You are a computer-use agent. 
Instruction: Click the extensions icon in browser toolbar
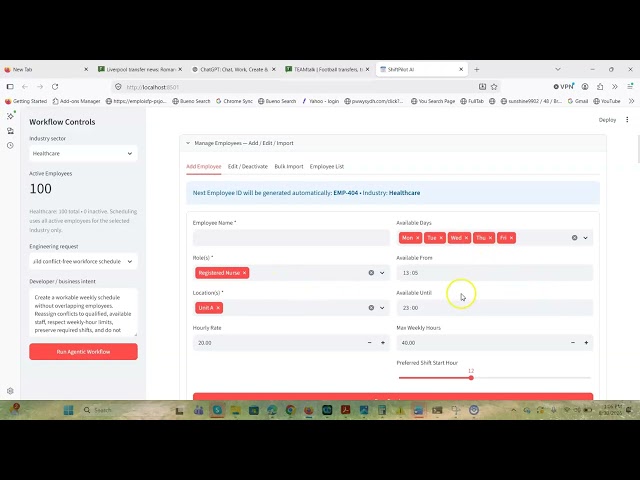click(600, 87)
